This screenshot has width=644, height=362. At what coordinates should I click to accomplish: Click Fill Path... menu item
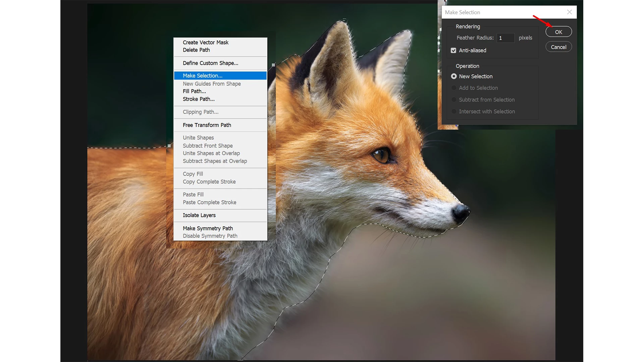pyautogui.click(x=194, y=91)
